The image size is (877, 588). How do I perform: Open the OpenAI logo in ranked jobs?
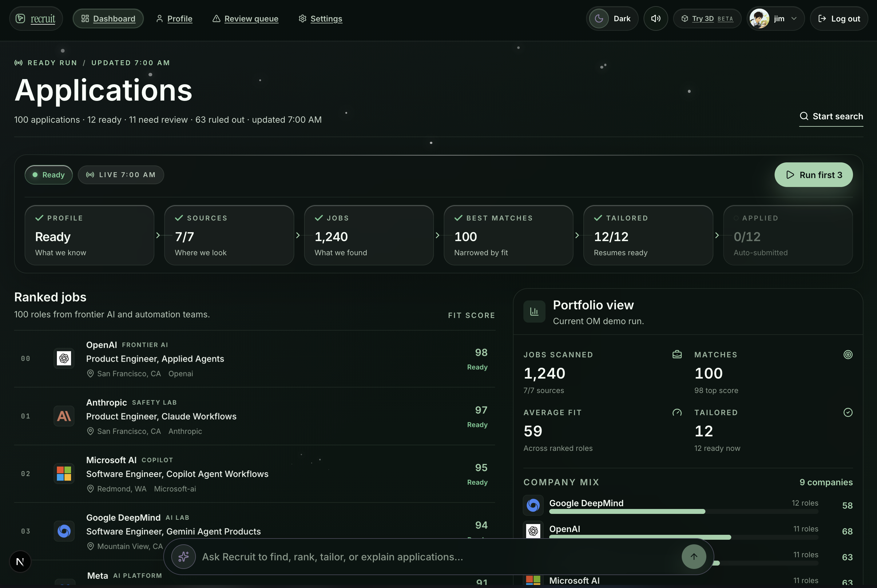tap(64, 359)
